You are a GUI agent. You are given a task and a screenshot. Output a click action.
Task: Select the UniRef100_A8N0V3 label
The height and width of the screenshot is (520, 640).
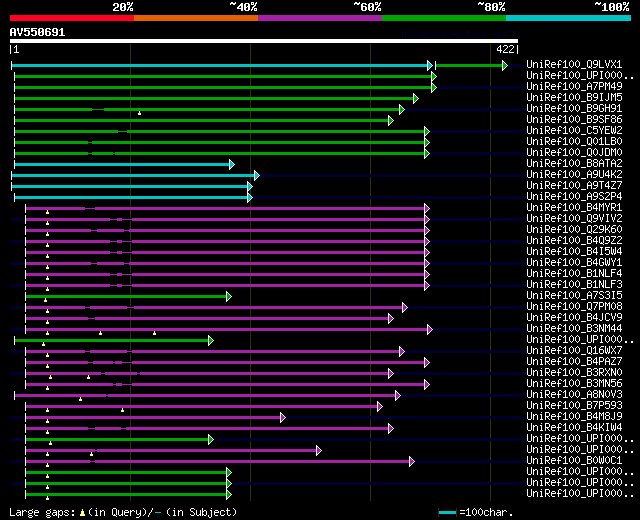click(574, 395)
